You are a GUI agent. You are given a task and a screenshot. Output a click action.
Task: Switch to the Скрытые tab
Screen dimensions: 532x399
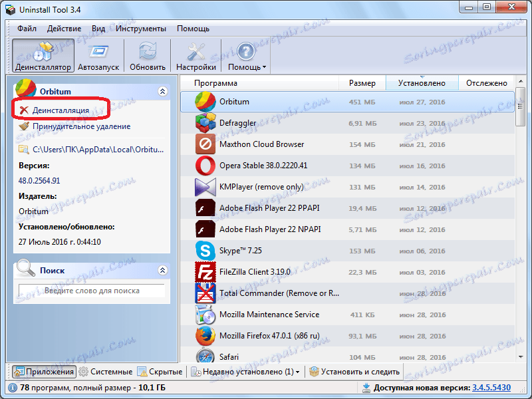point(160,372)
